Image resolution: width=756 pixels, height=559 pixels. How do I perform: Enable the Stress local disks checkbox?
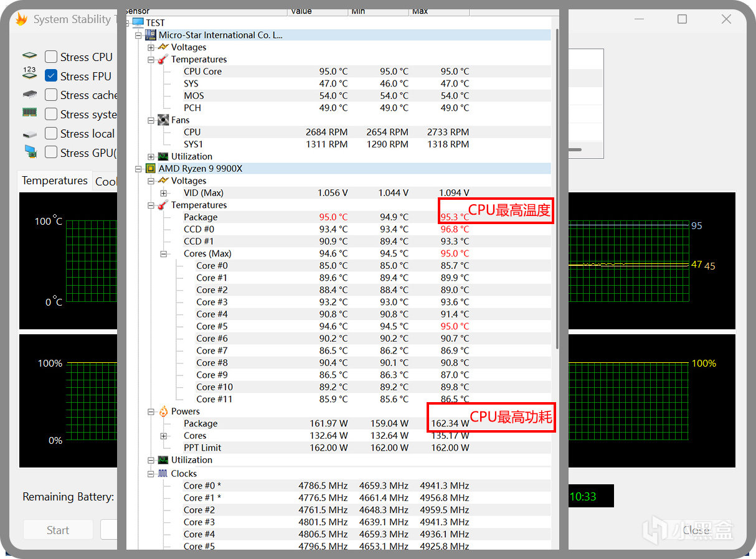pyautogui.click(x=51, y=133)
